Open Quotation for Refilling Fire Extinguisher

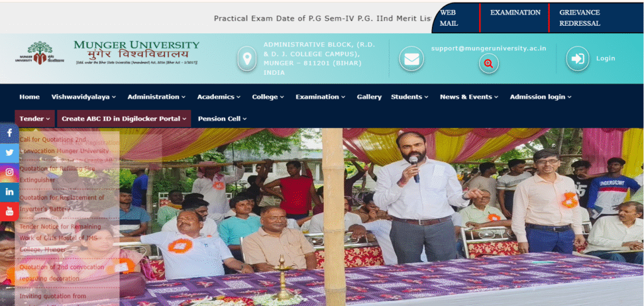coord(57,174)
